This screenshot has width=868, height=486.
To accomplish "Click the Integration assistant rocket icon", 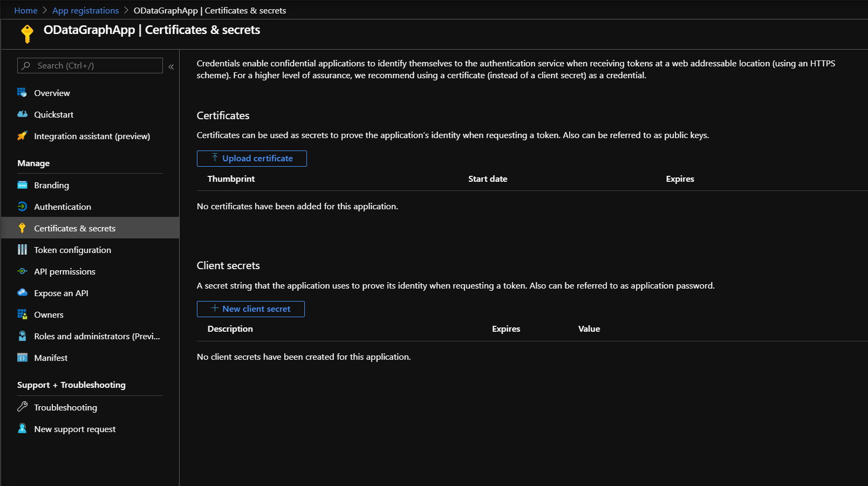I will point(22,136).
